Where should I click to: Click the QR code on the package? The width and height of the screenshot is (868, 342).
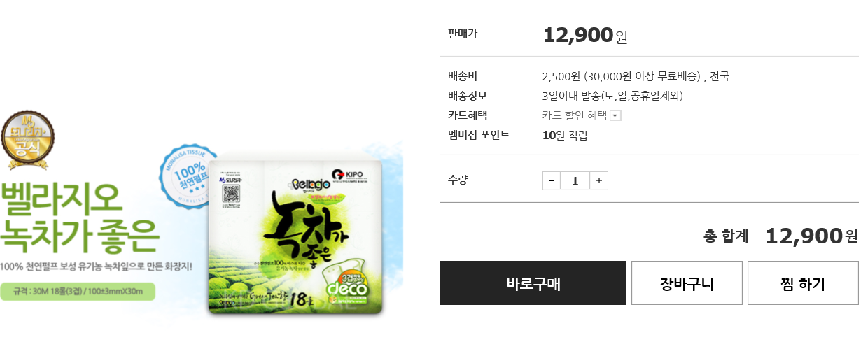[232, 194]
